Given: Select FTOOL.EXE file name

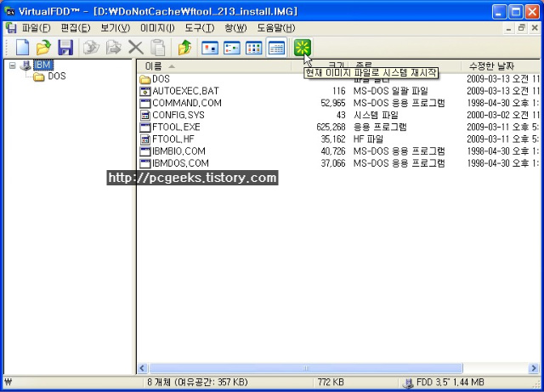Looking at the screenshot, I should click(x=176, y=127).
